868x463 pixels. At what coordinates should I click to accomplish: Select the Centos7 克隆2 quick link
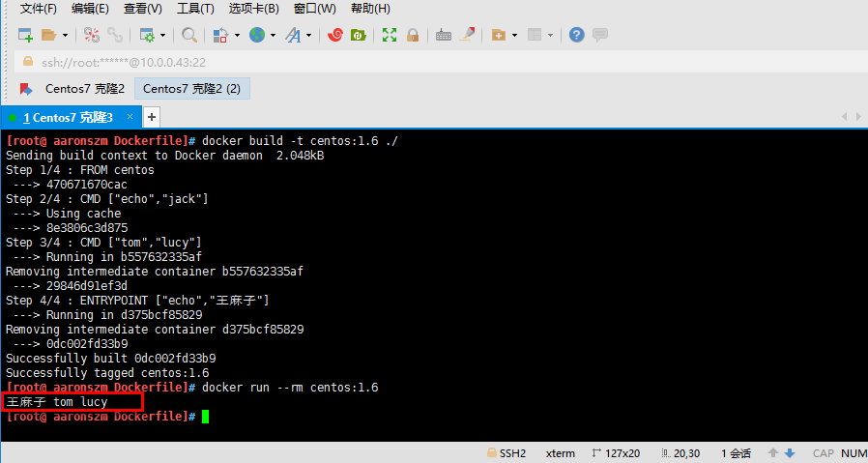(85, 89)
